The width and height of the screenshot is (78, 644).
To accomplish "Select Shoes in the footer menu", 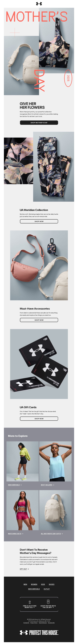I will click(52, 584).
